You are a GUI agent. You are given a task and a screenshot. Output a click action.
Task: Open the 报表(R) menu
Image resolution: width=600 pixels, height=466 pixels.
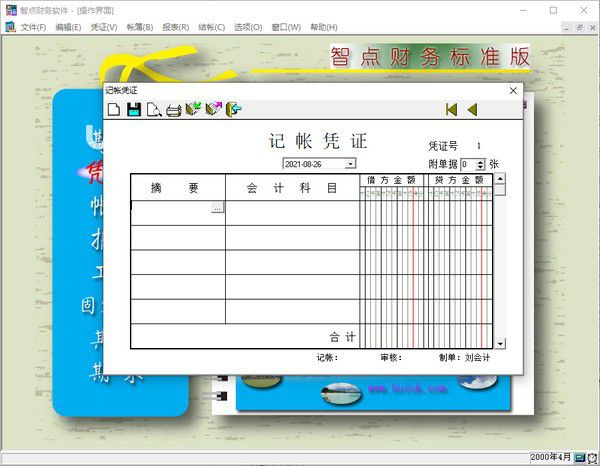click(x=176, y=27)
